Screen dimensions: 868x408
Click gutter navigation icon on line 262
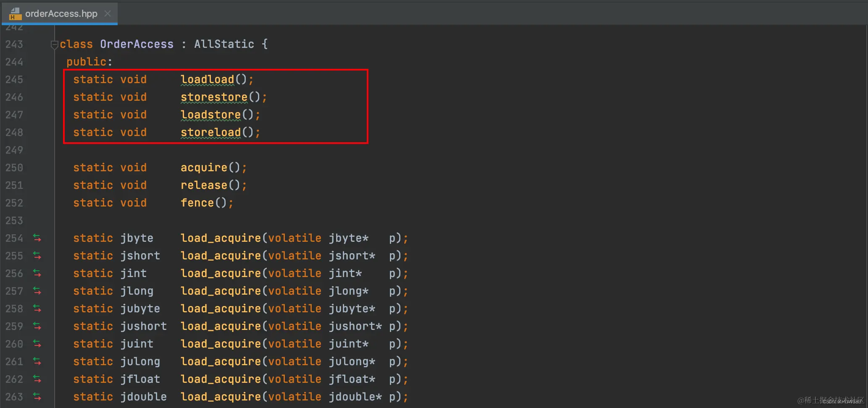click(37, 379)
